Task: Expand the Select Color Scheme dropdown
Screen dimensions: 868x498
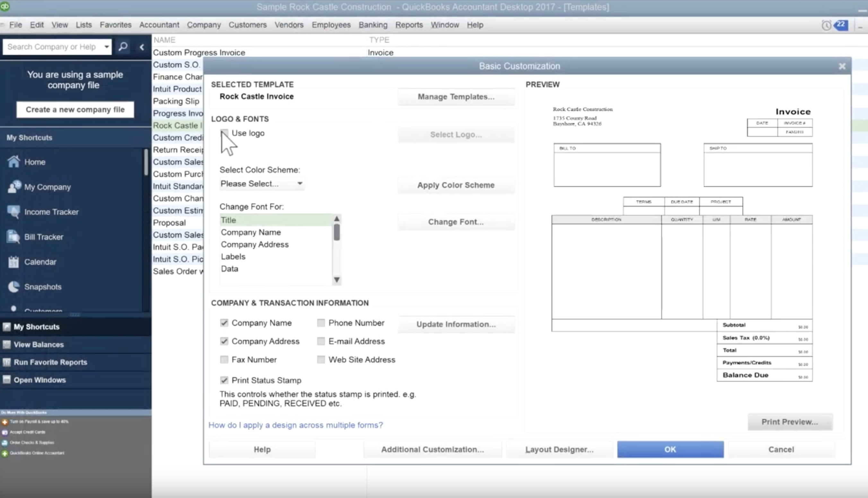Action: [300, 183]
